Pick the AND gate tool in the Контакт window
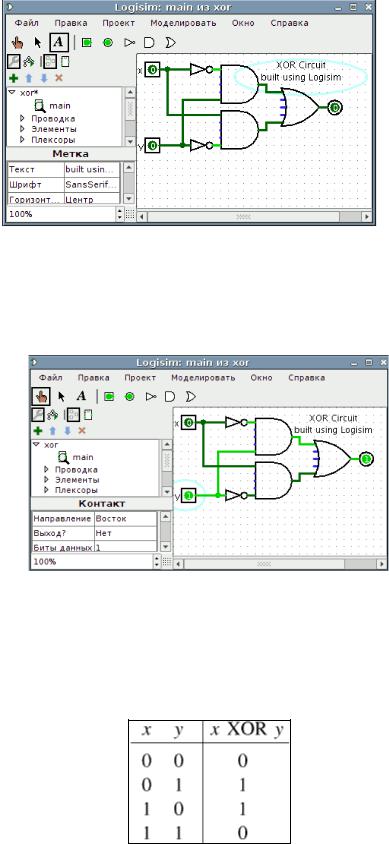This screenshot has height=844, width=389. [x=170, y=397]
